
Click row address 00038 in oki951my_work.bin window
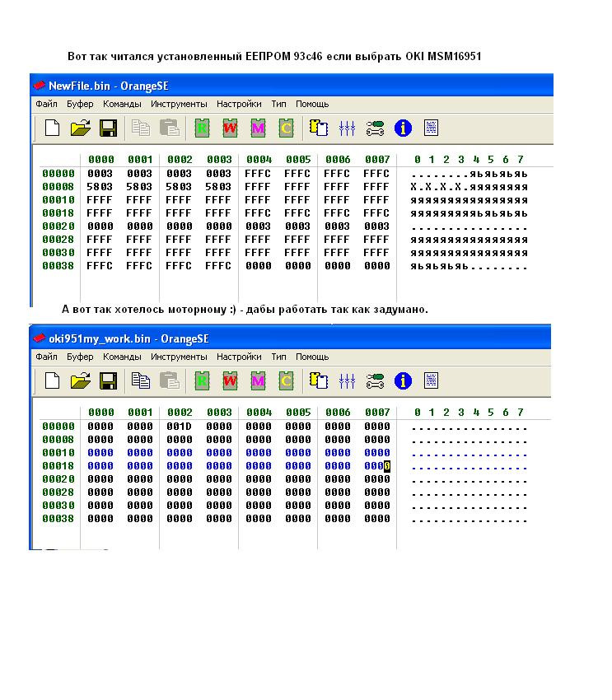(x=58, y=519)
